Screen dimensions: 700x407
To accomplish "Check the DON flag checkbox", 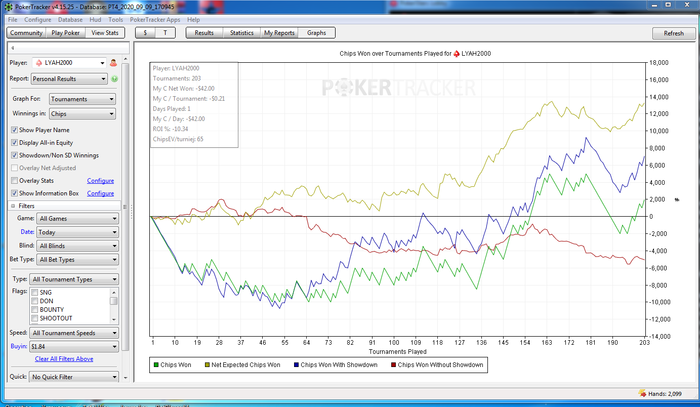I will (x=34, y=301).
